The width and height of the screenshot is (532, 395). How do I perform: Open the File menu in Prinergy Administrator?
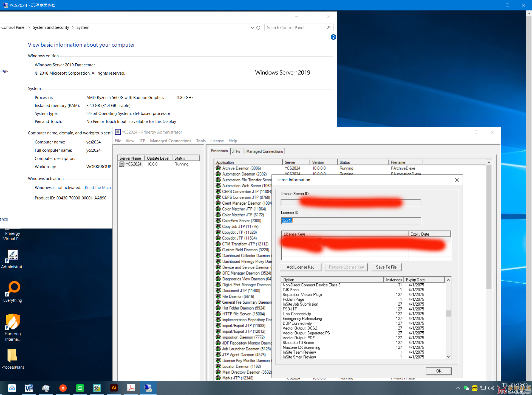[x=118, y=141]
